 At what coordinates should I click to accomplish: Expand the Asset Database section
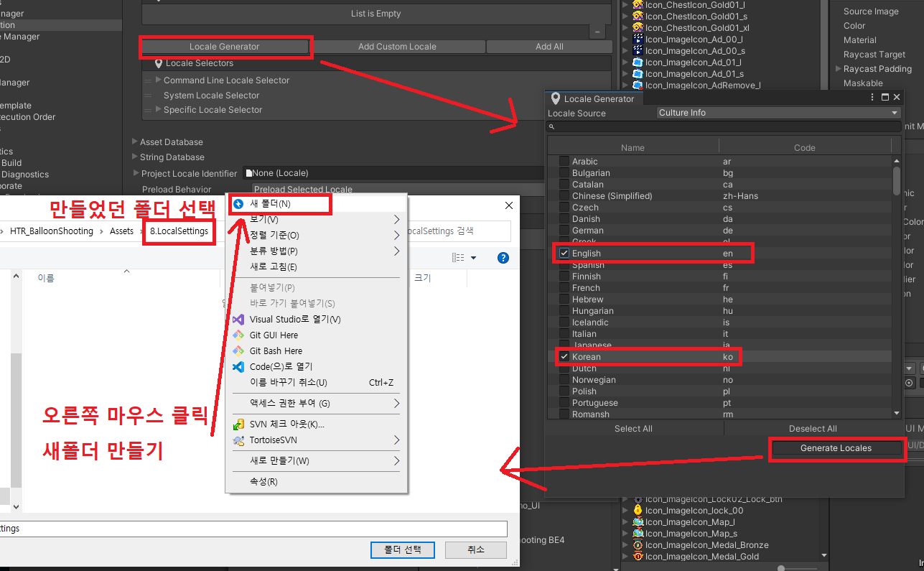[135, 141]
